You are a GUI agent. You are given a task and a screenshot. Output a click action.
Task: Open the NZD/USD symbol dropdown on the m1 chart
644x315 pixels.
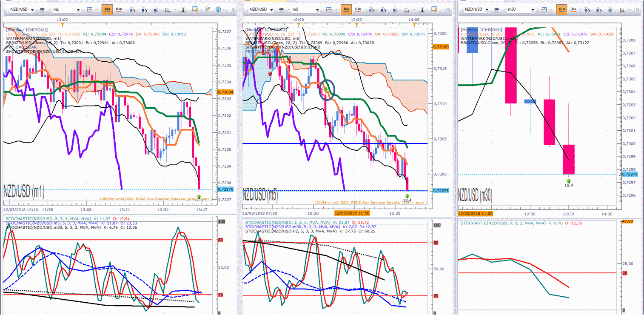(x=22, y=9)
